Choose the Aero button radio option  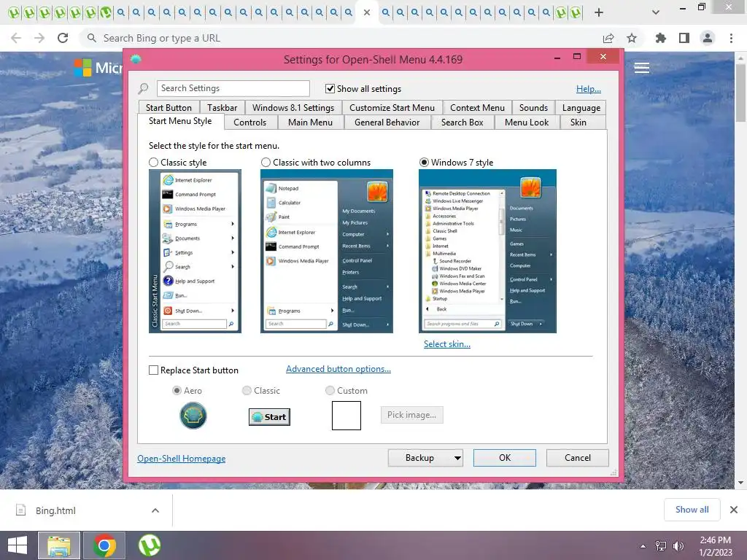tap(177, 391)
